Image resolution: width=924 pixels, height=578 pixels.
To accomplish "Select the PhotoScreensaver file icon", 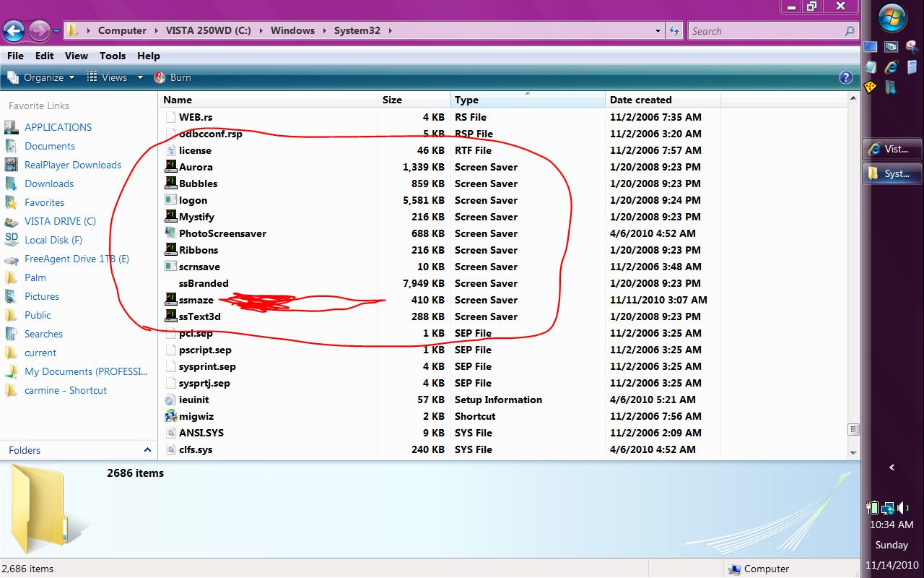I will [170, 233].
